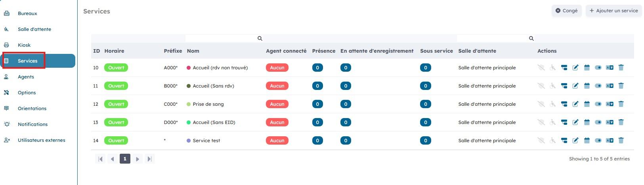Edit the Prise de sang service
This screenshot has height=185, width=644.
575,104
